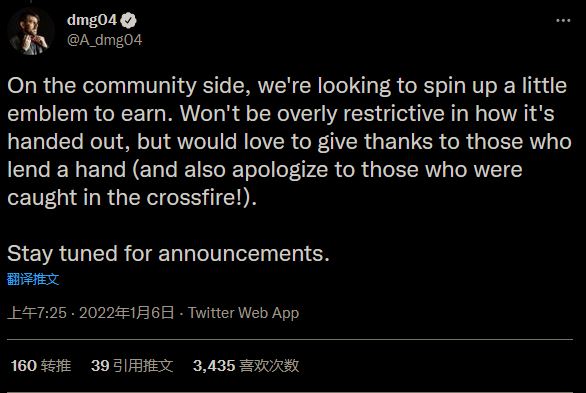The height and width of the screenshot is (393, 586).
Task: Click the phrase 'lend a hand' in tweet
Action: click(67, 170)
